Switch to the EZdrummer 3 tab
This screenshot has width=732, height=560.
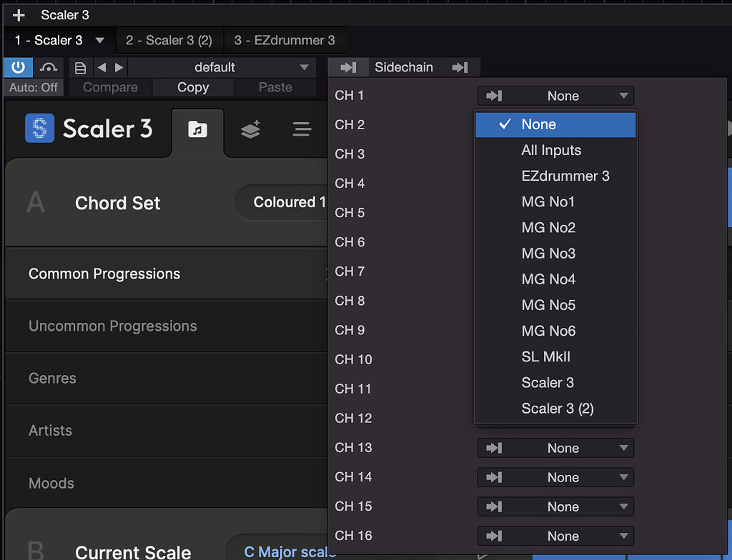click(286, 40)
